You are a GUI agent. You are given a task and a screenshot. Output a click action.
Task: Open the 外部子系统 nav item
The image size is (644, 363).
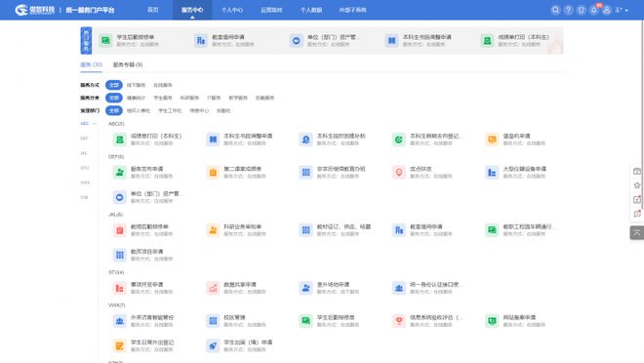point(353,10)
